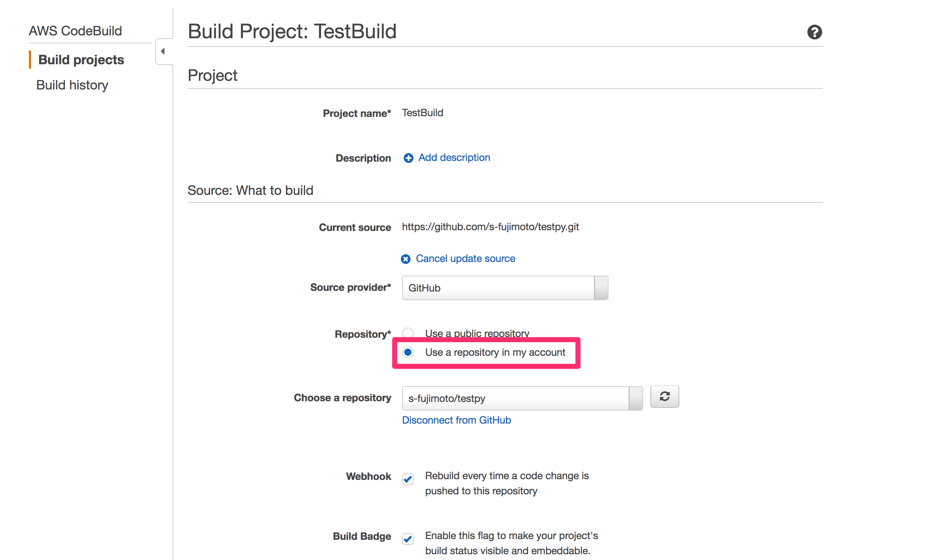The image size is (937, 560).
Task: Open the help icon in top right corner
Action: 815,32
